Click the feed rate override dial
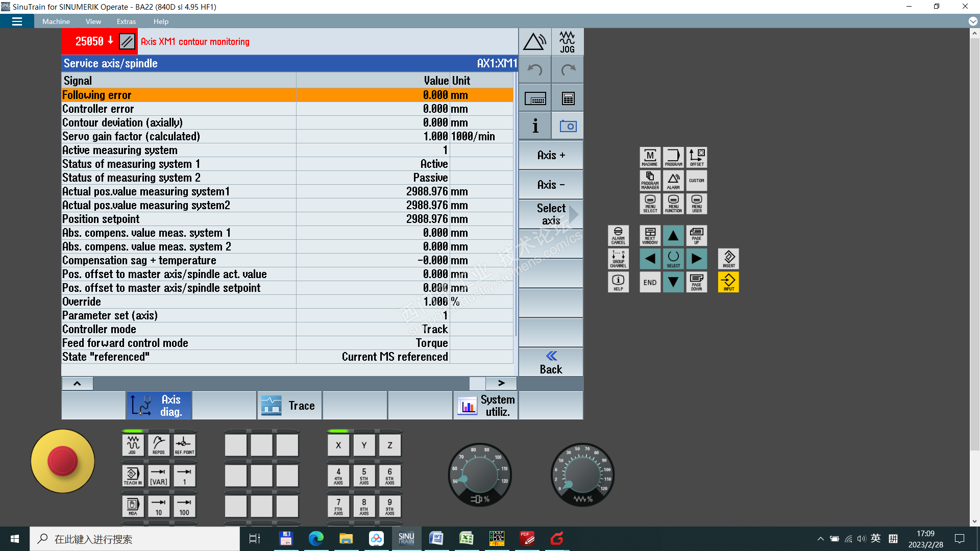The image size is (980, 551). [582, 475]
